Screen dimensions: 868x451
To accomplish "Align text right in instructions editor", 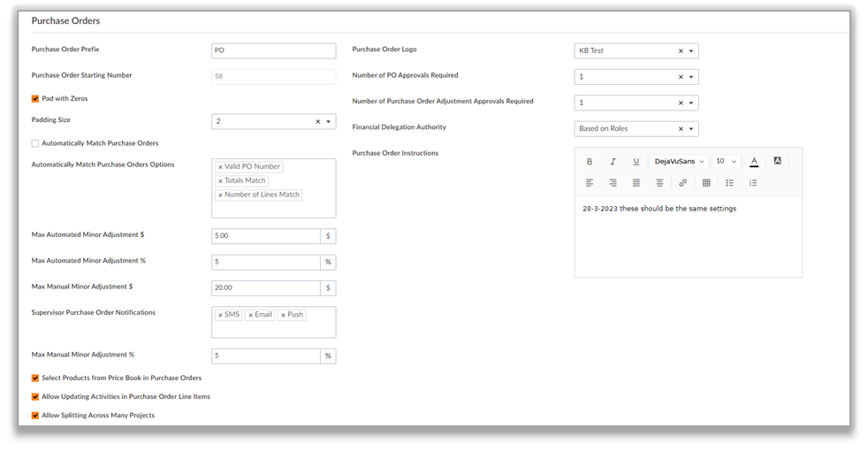I will tap(613, 183).
